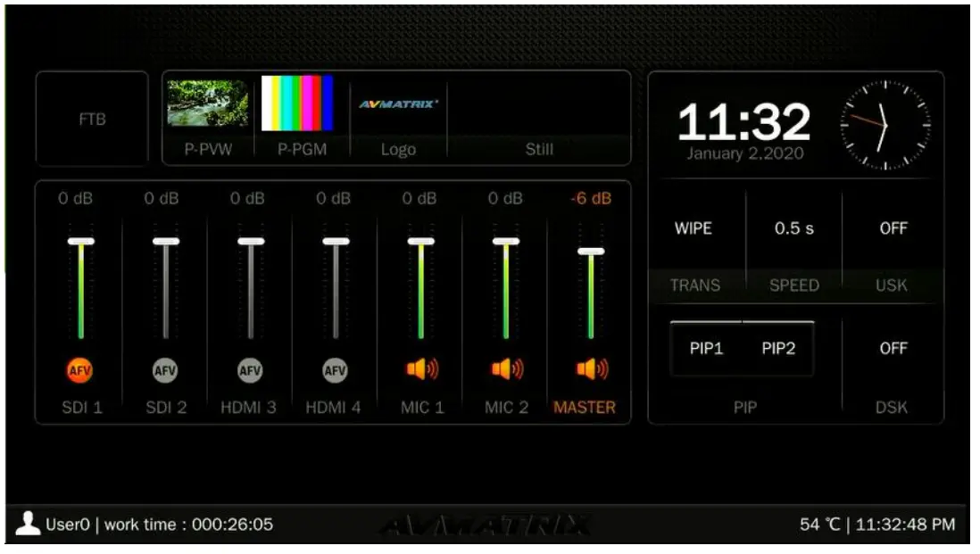Image resolution: width=980 pixels, height=554 pixels.
Task: Toggle AFV mode on the SDI 1 channel
Action: pyautogui.click(x=79, y=369)
